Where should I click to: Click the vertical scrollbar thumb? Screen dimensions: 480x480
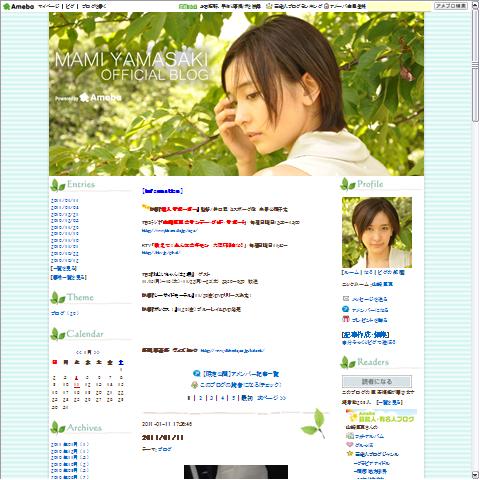pyautogui.click(x=475, y=66)
